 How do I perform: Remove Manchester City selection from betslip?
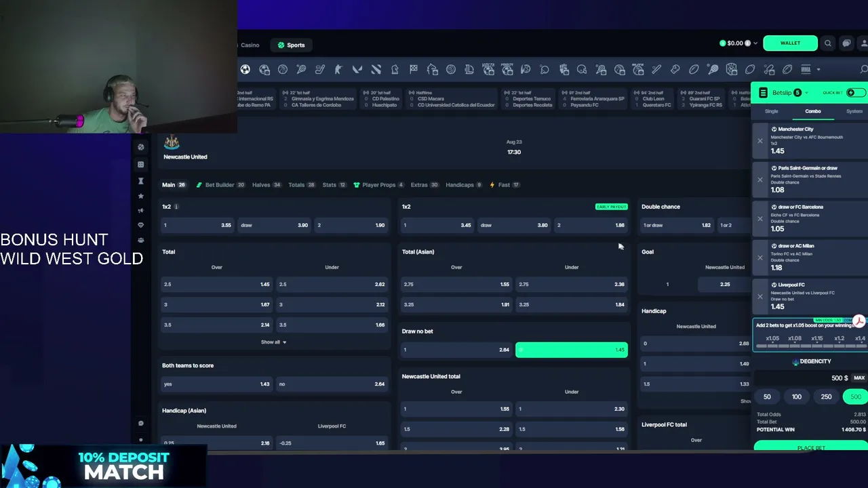coord(760,141)
